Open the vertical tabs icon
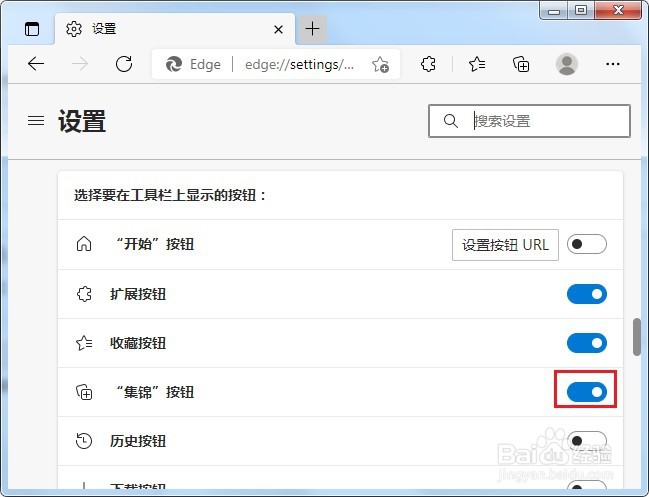 pyautogui.click(x=32, y=29)
